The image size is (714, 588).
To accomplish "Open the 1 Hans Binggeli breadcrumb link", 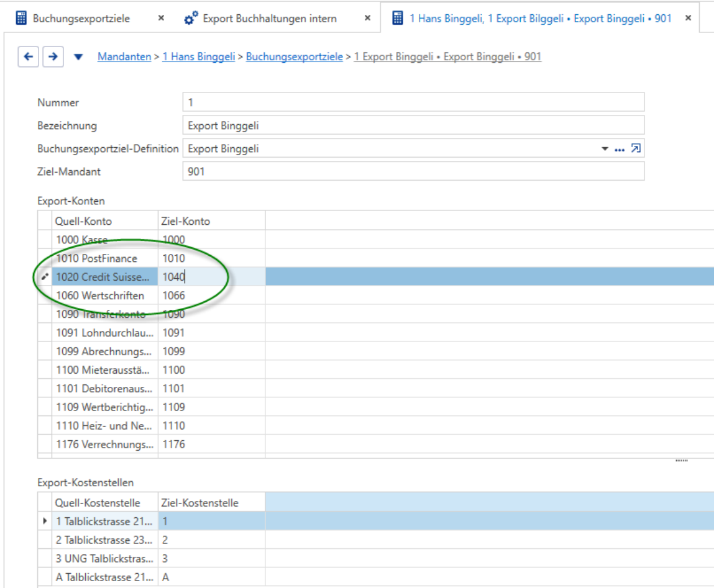I will click(x=198, y=57).
